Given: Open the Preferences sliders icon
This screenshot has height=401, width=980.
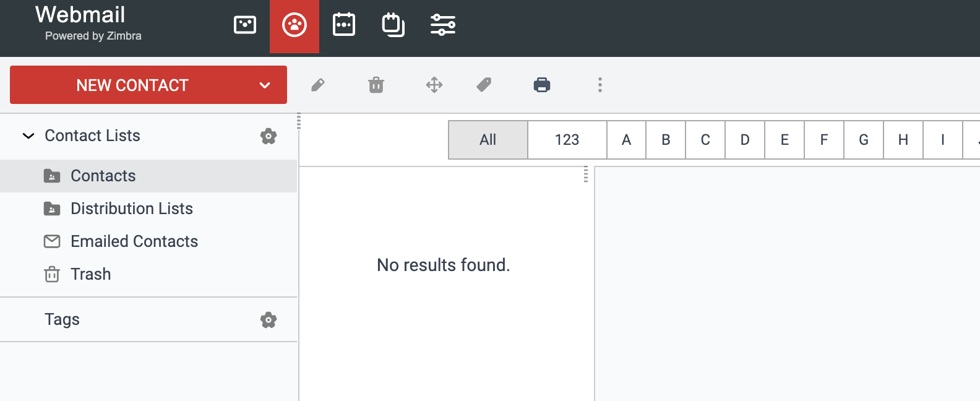Looking at the screenshot, I should 443,25.
